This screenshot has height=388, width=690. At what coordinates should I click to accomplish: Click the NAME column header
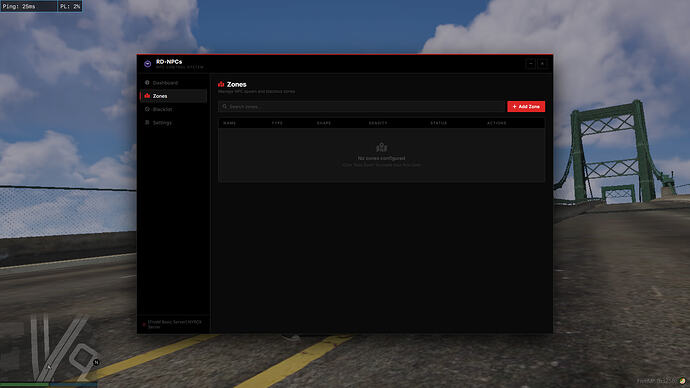pyautogui.click(x=230, y=123)
